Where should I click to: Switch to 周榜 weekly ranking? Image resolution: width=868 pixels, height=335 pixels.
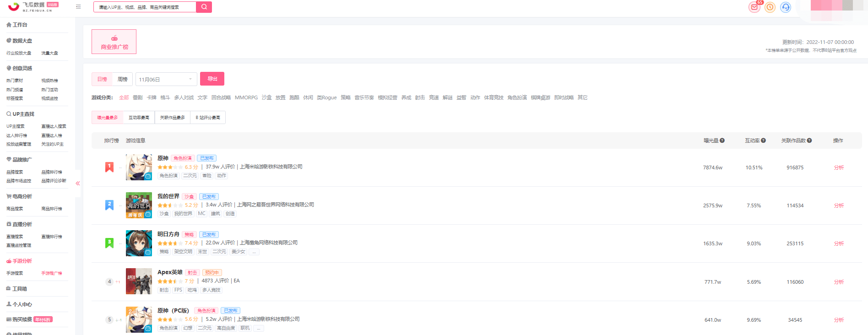122,79
